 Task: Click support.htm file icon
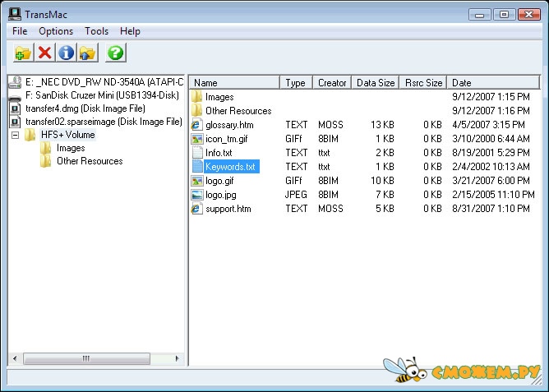pos(196,209)
